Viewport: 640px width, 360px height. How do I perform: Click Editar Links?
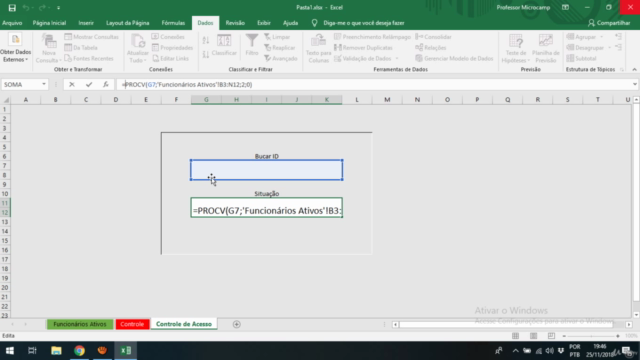[x=171, y=58]
